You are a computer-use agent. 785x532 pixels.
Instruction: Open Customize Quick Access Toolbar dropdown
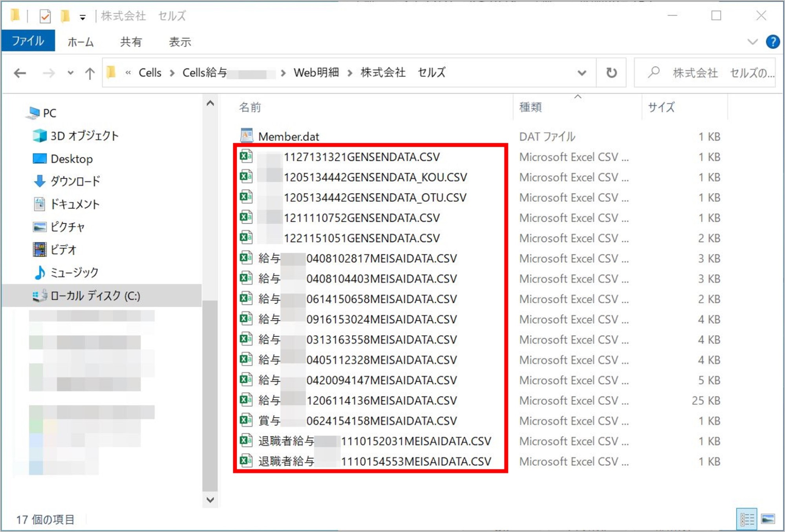[x=82, y=17]
